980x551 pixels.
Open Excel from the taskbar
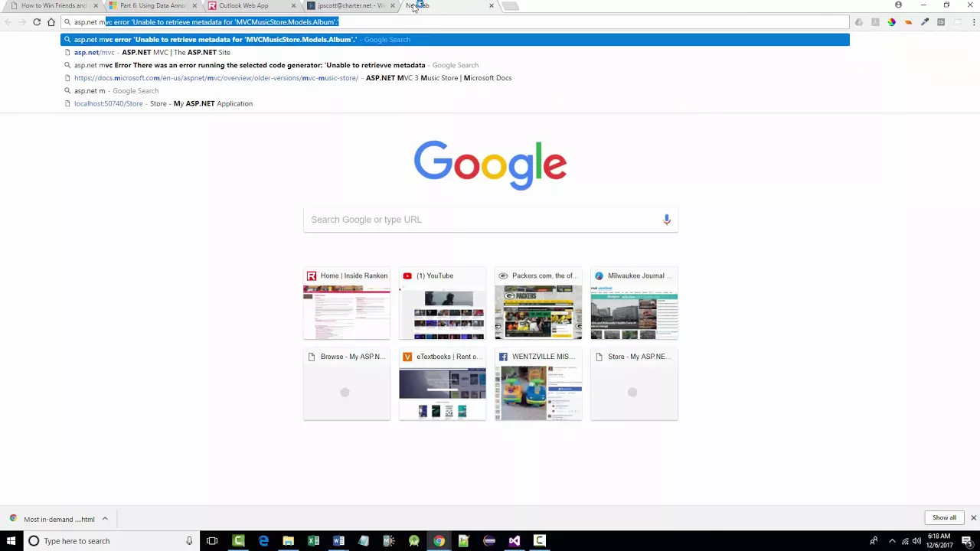pyautogui.click(x=313, y=541)
